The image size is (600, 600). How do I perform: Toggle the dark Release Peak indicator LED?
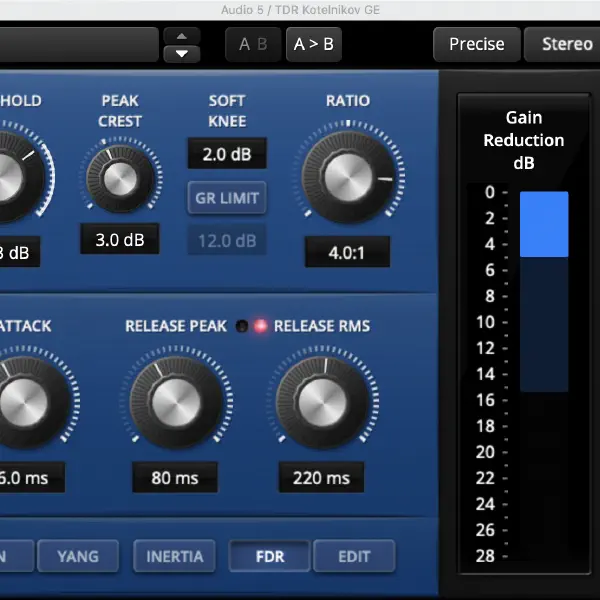coord(241,326)
